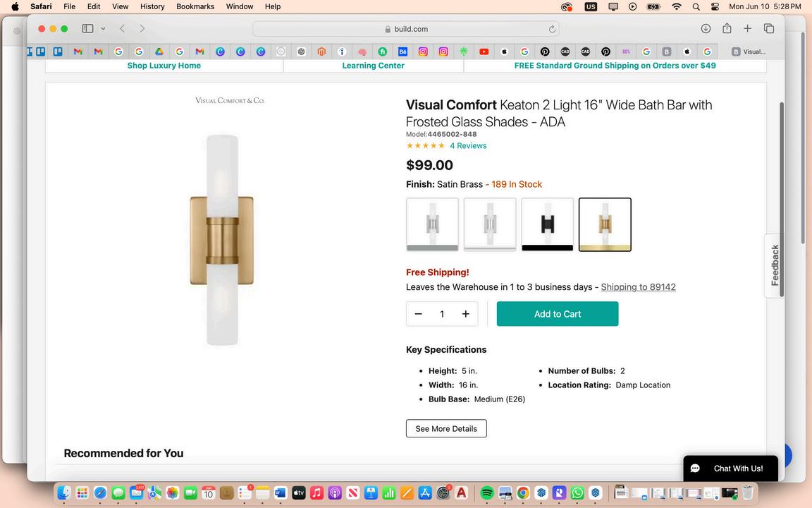Select the black finish swatch
The height and width of the screenshot is (508, 812).
[x=548, y=224]
